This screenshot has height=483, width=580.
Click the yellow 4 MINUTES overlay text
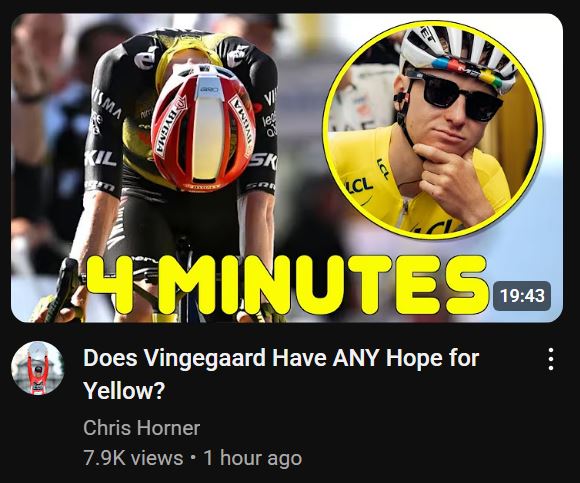click(x=287, y=284)
